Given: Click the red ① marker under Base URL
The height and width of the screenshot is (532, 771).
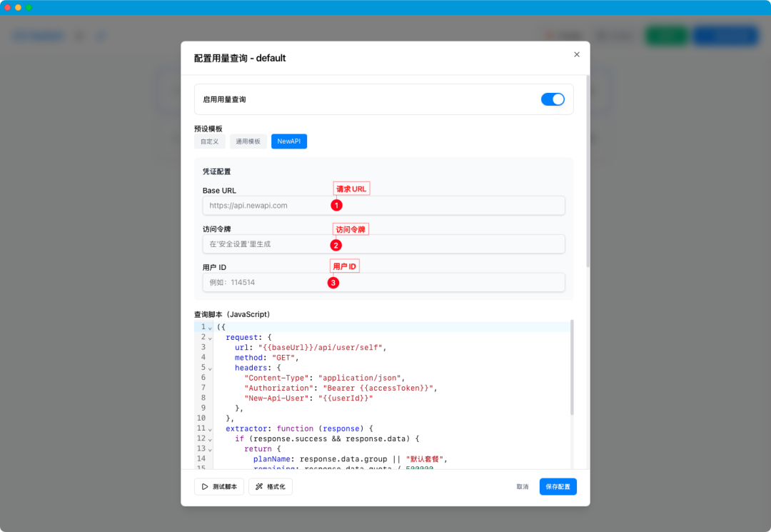Looking at the screenshot, I should 336,205.
